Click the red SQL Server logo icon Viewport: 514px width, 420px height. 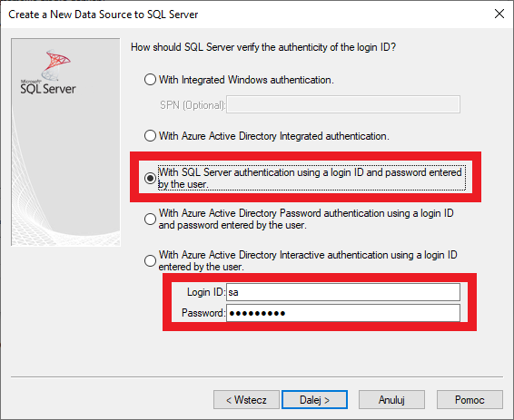click(x=55, y=64)
